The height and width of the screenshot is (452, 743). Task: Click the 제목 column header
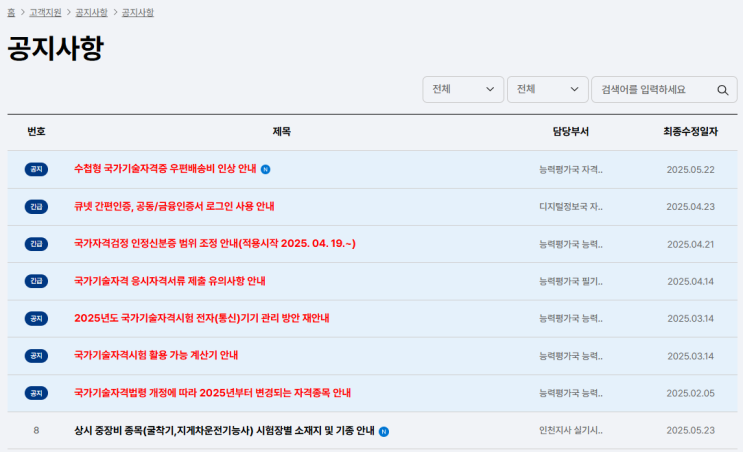[281, 132]
